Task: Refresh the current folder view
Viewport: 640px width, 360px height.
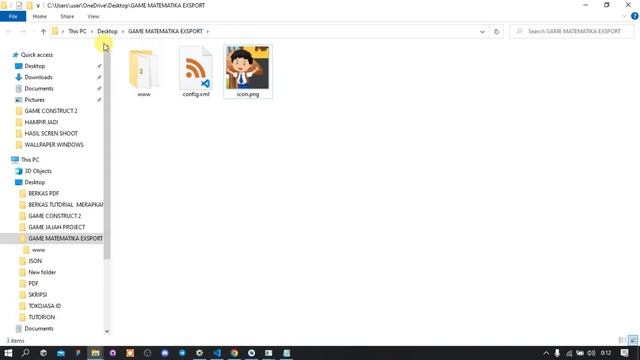Action: coord(496,31)
